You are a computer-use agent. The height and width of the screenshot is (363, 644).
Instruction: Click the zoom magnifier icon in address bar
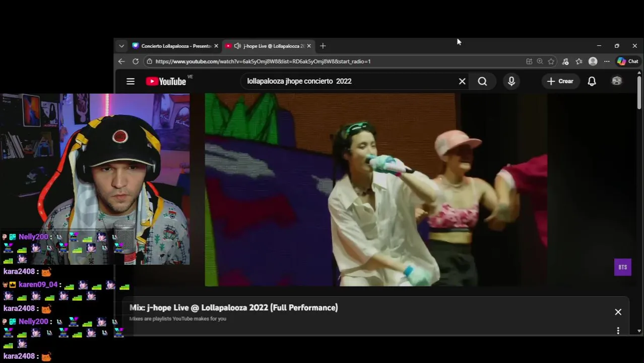tap(540, 62)
